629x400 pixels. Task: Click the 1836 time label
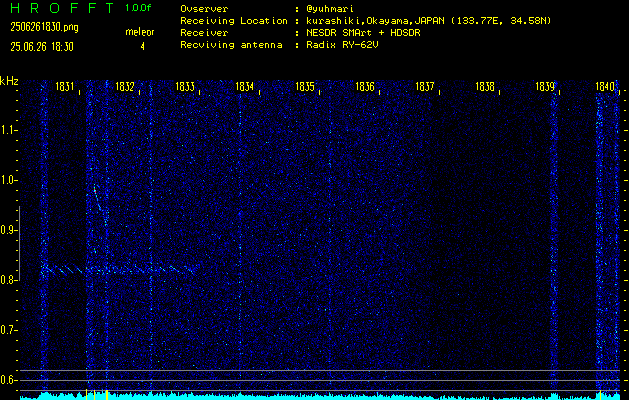click(365, 86)
